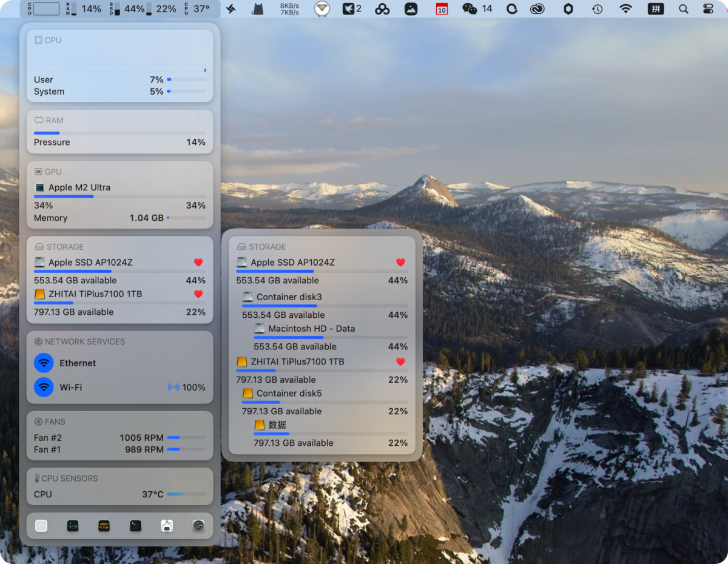728x564 pixels.
Task: Click the STORAGE header in the main panel
Action: point(59,247)
